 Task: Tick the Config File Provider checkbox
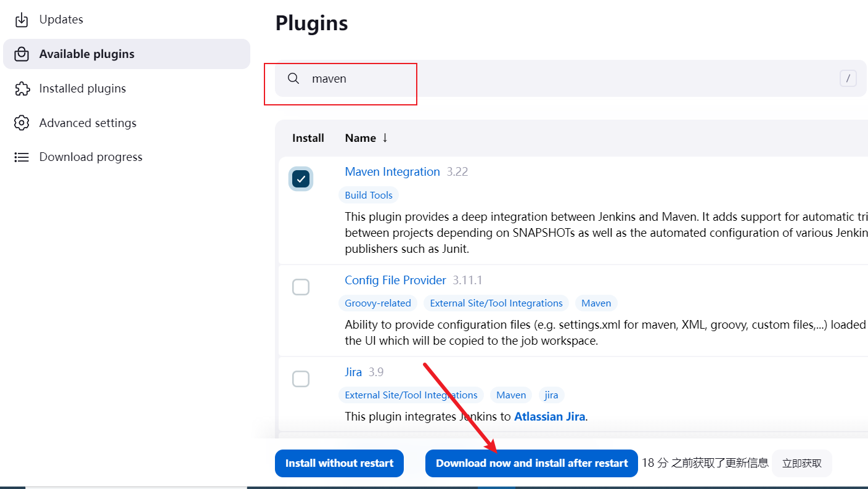pyautogui.click(x=301, y=287)
